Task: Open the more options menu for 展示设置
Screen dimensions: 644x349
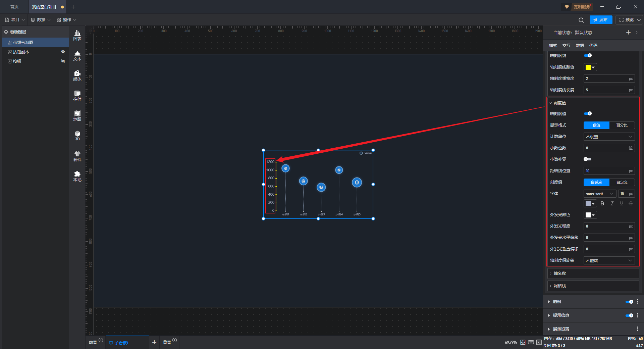Action: coord(638,329)
